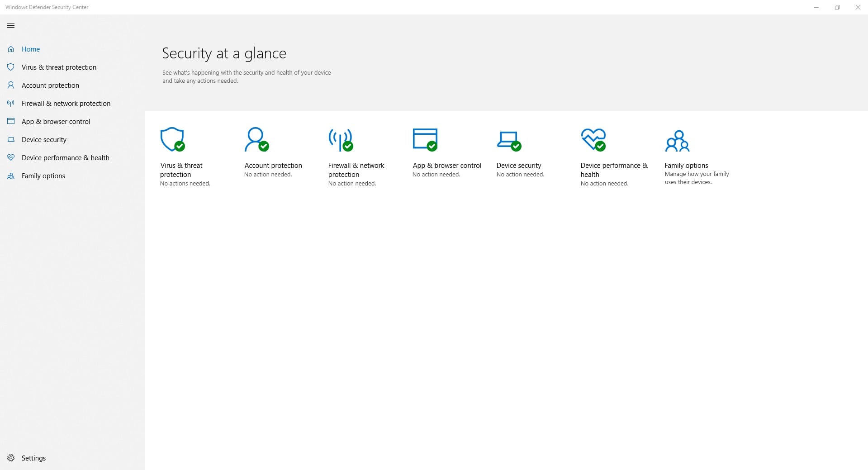Click the 'See what's happening with the security' description
The height and width of the screenshot is (470, 868).
point(247,76)
